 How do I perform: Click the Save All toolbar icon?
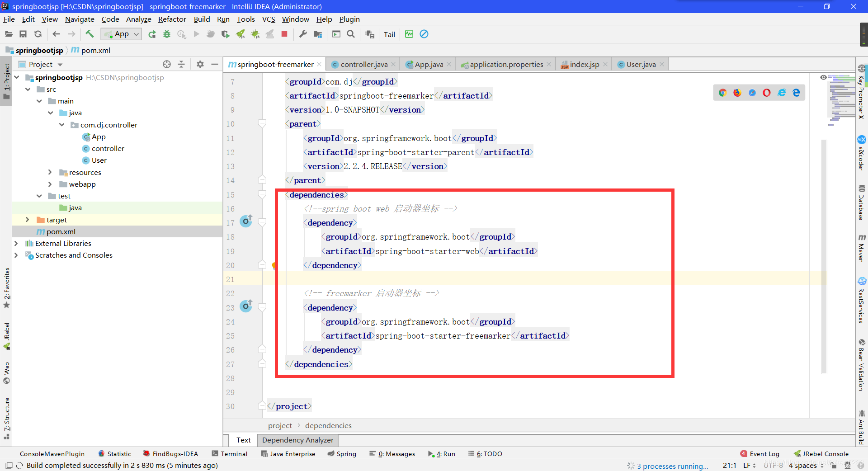point(23,34)
